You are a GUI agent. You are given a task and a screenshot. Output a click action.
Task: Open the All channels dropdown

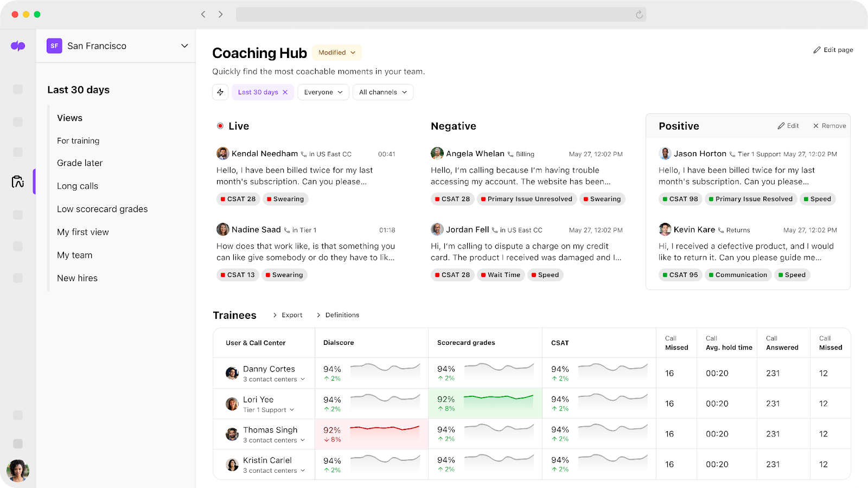382,92
